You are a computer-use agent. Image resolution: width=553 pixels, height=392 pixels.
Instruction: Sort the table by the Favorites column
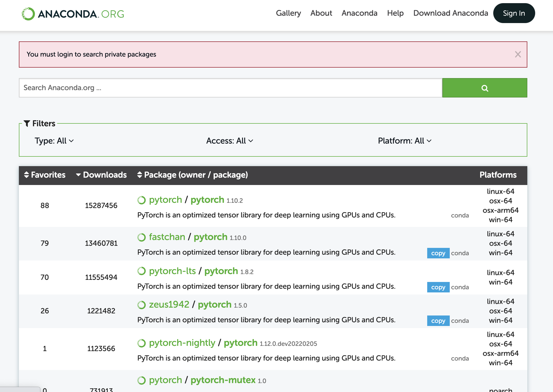[45, 175]
